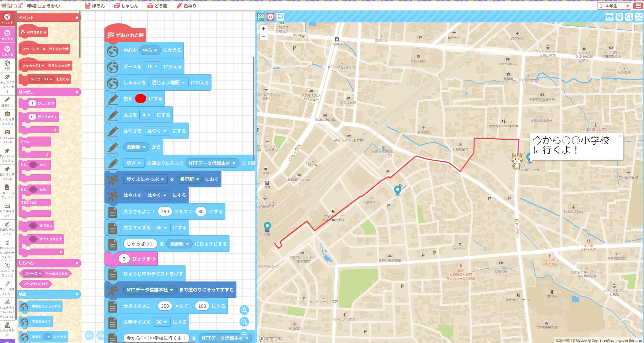This screenshot has width=644, height=343.
Task: Expand the map to fullscreen
Action: pyautogui.click(x=639, y=17)
